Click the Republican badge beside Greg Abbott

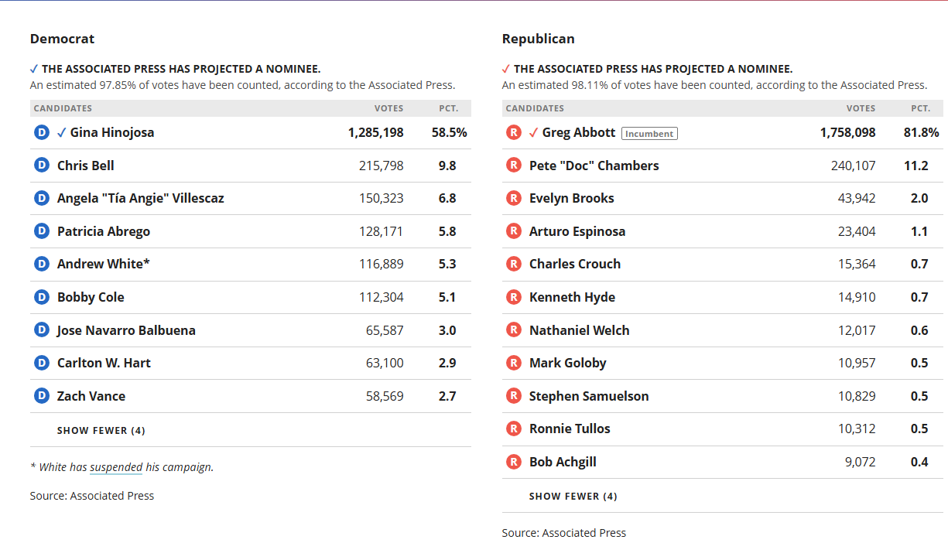click(513, 133)
